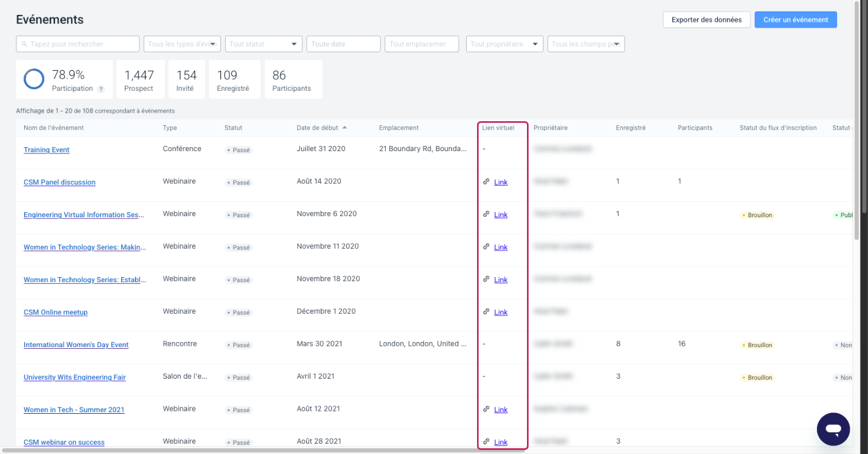Open University Wits Engineering Fair event
This screenshot has width=868, height=454.
[x=75, y=378]
